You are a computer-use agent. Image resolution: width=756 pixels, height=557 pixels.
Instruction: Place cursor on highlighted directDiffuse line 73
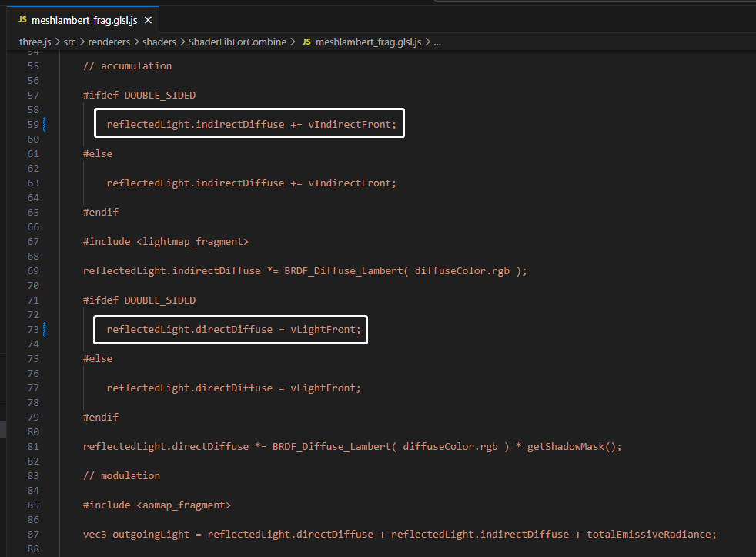233,330
